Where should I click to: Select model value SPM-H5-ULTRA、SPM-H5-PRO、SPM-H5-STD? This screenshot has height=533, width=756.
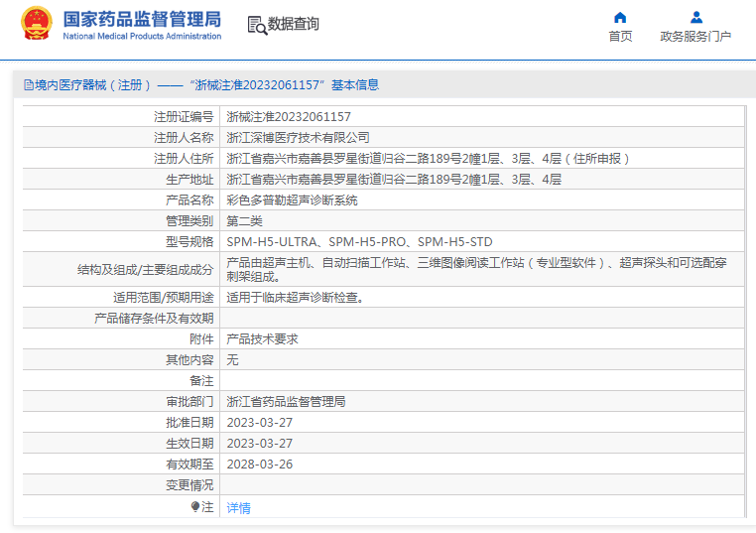tap(360, 241)
